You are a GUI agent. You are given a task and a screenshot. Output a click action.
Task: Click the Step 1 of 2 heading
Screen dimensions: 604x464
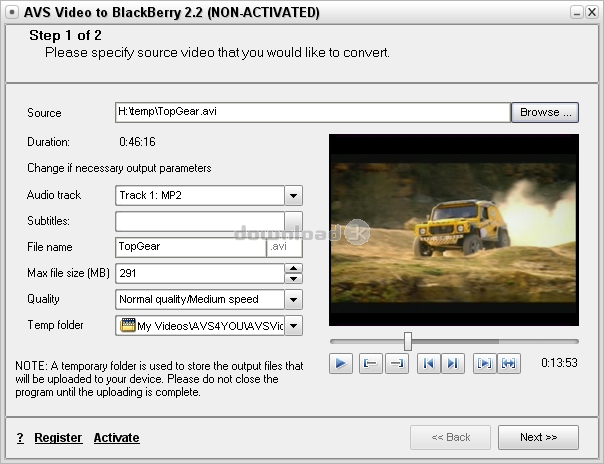[x=65, y=35]
